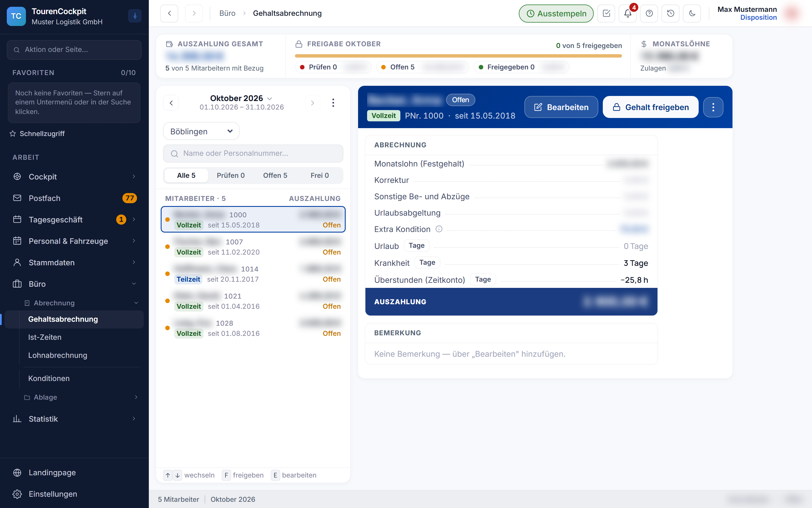Screen dimensions: 812x508
Task: Go forward with the header right arrow
Action: click(194, 14)
